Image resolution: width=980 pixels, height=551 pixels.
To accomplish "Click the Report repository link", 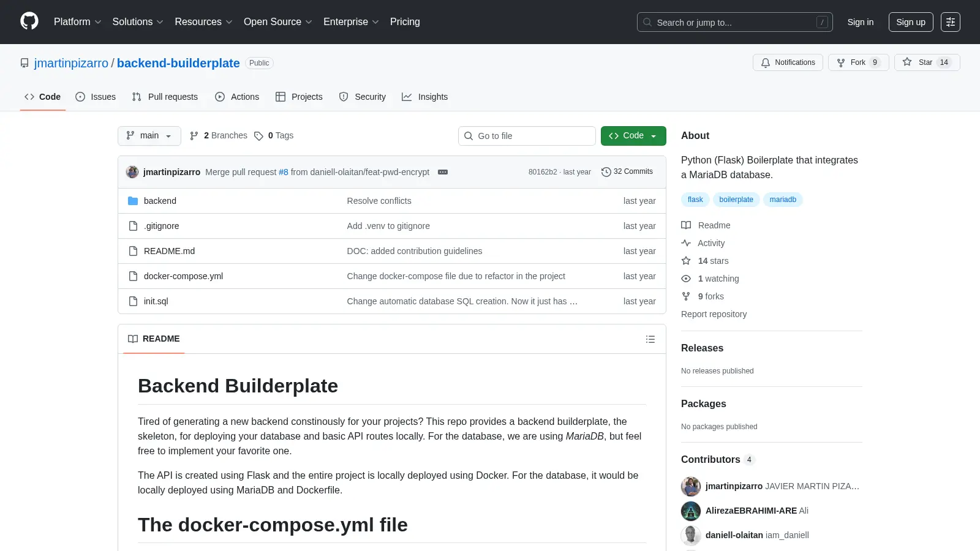I will [714, 314].
